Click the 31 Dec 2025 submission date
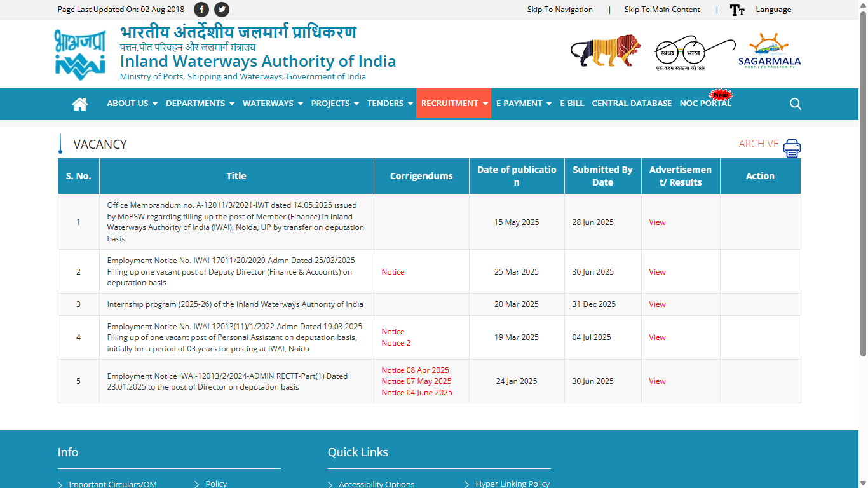 (x=594, y=304)
